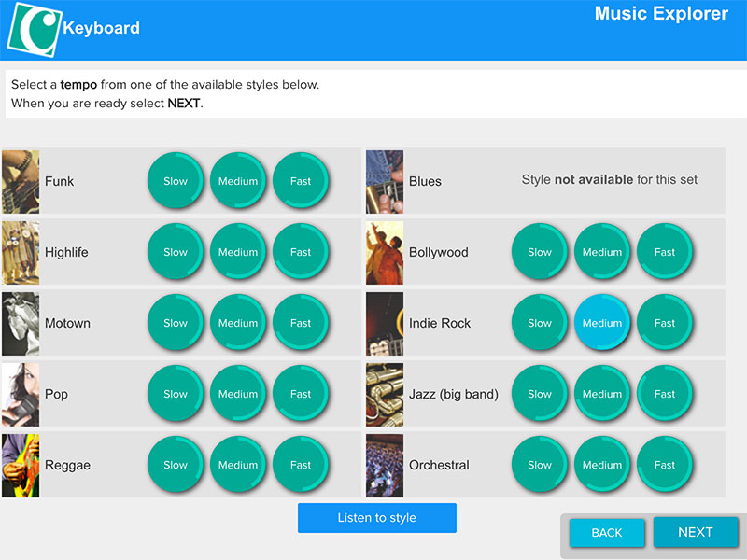The width and height of the screenshot is (747, 560).
Task: Click the Blues guitar image
Action: click(385, 182)
